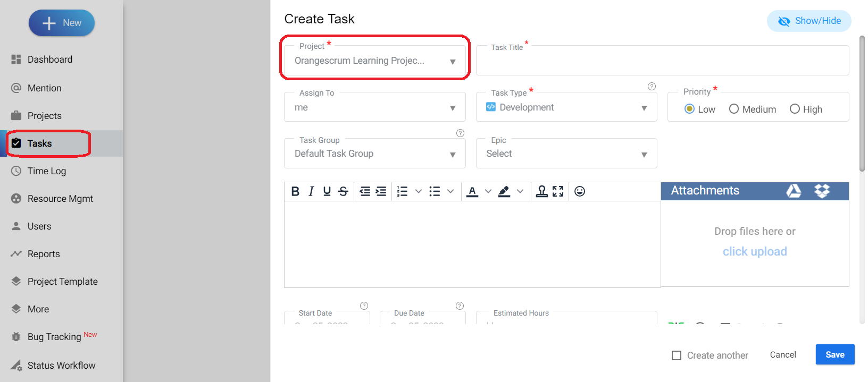Click the Mention at-sign icon
This screenshot has height=382, width=868.
click(x=16, y=88)
